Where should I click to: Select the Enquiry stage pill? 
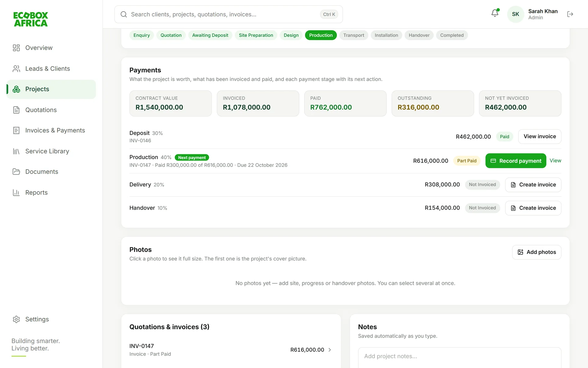pyautogui.click(x=141, y=35)
